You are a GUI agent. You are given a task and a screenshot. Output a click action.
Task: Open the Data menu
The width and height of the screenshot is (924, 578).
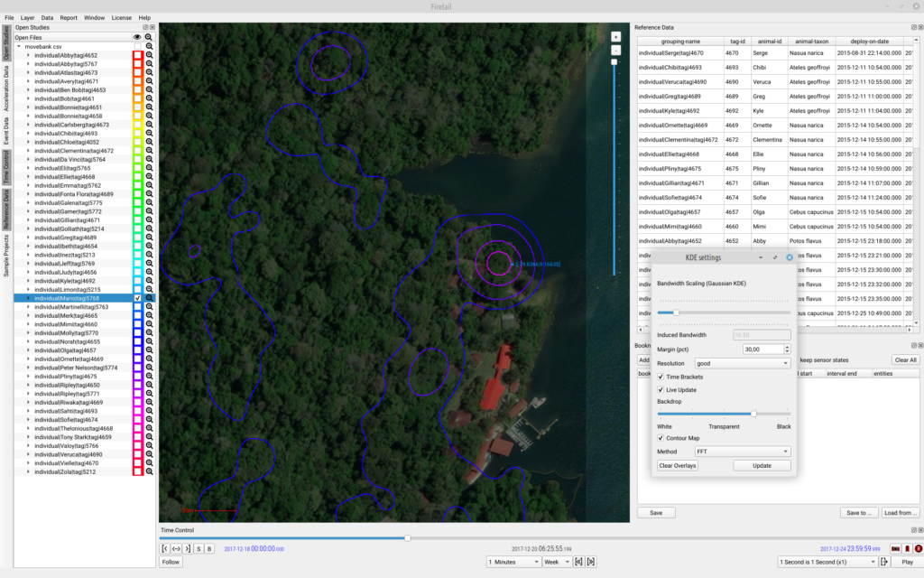coord(47,18)
